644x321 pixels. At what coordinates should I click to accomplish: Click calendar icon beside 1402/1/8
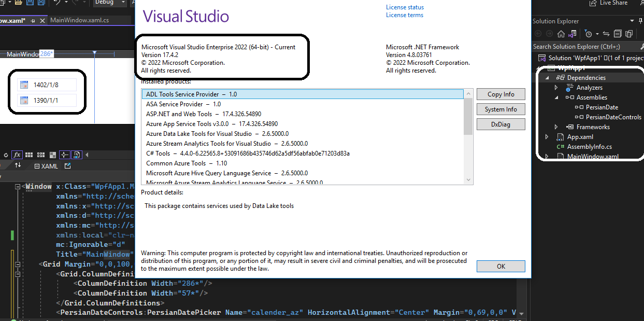pos(24,85)
